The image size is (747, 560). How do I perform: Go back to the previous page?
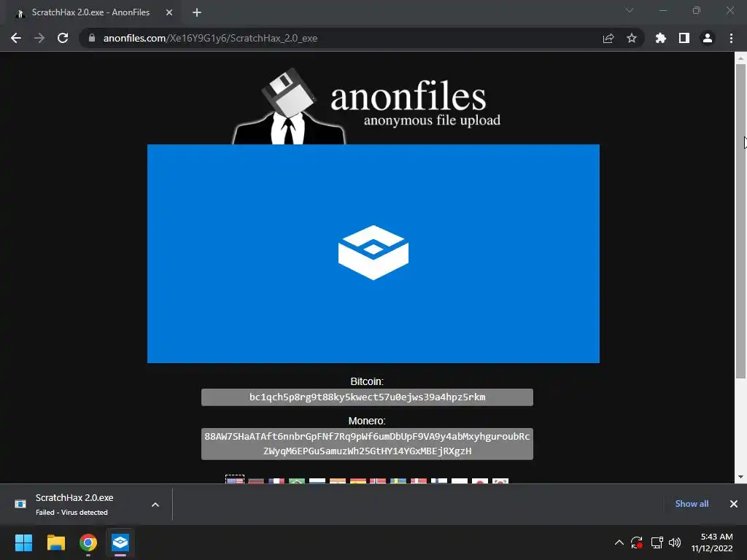tap(16, 38)
